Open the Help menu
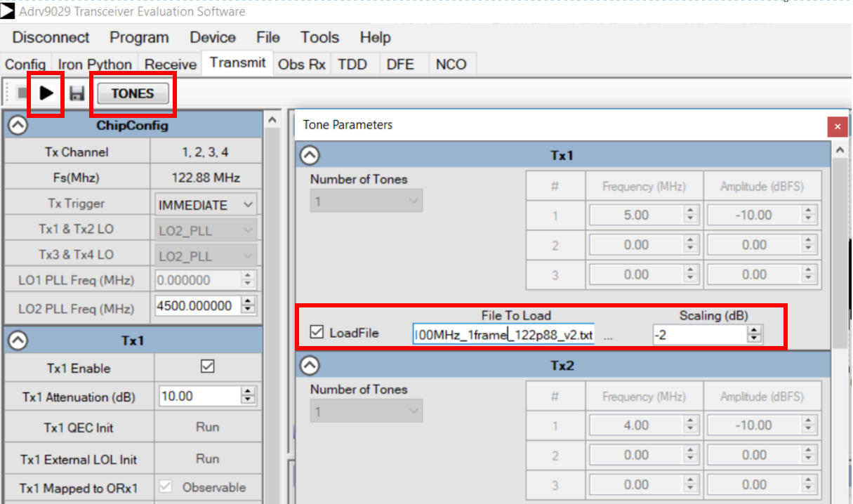The image size is (853, 504). pyautogui.click(x=375, y=38)
